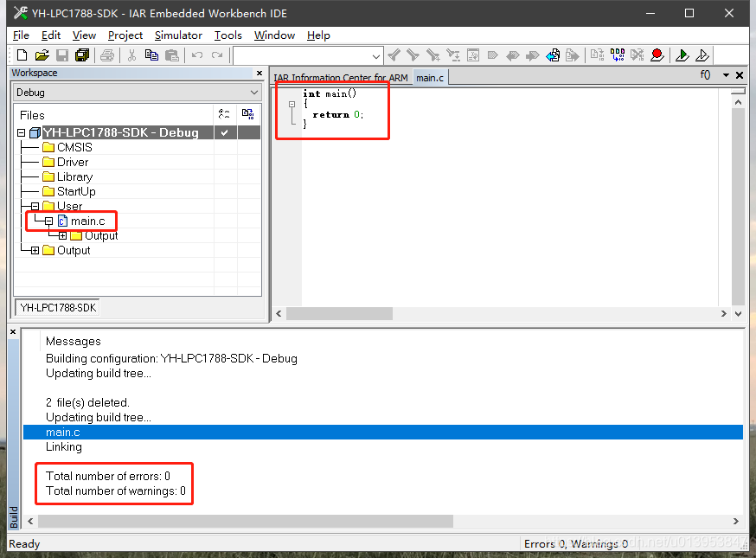
Task: Open the Edit menu
Action: pyautogui.click(x=51, y=35)
